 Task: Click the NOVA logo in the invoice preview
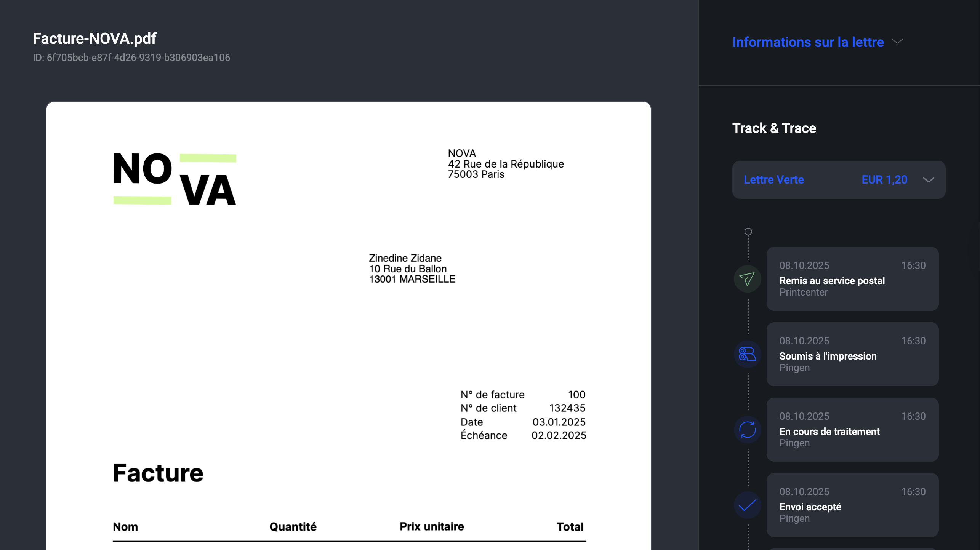(175, 179)
